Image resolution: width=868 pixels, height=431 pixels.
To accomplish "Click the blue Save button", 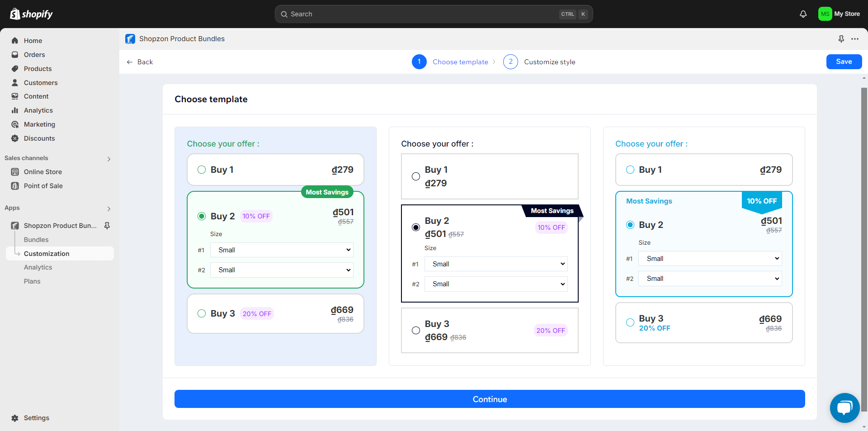I will click(844, 62).
